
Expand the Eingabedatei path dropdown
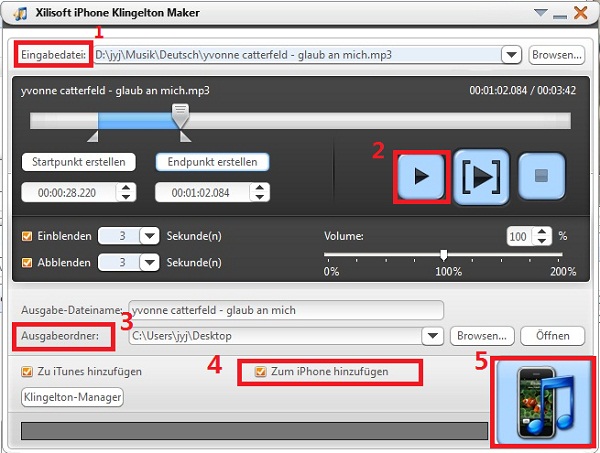511,55
